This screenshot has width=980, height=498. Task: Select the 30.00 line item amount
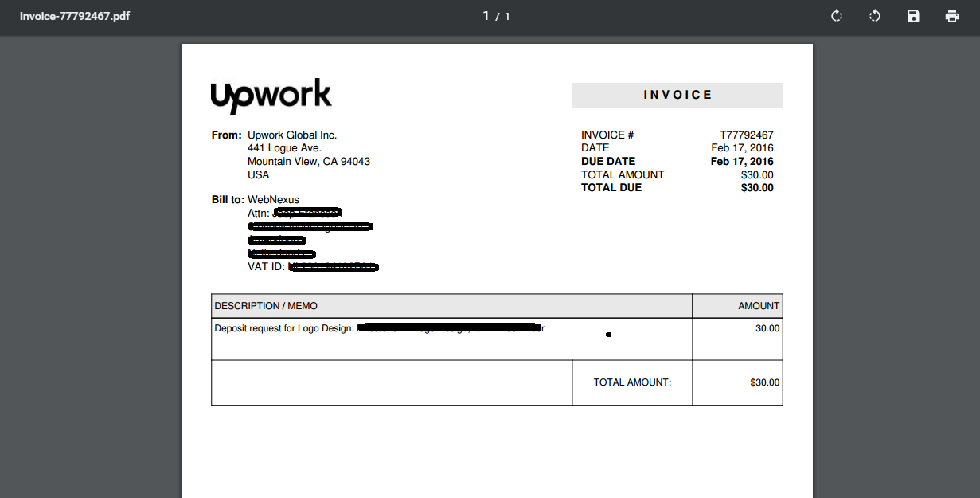tap(767, 328)
